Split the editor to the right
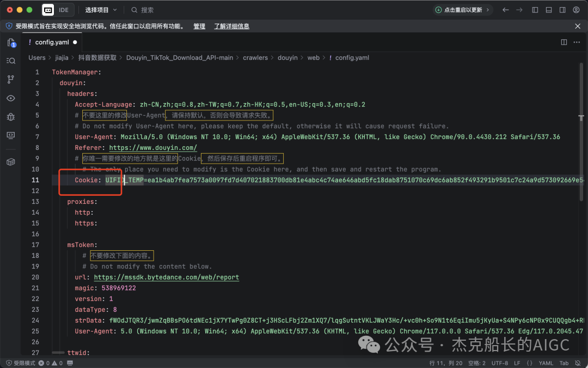 (564, 42)
